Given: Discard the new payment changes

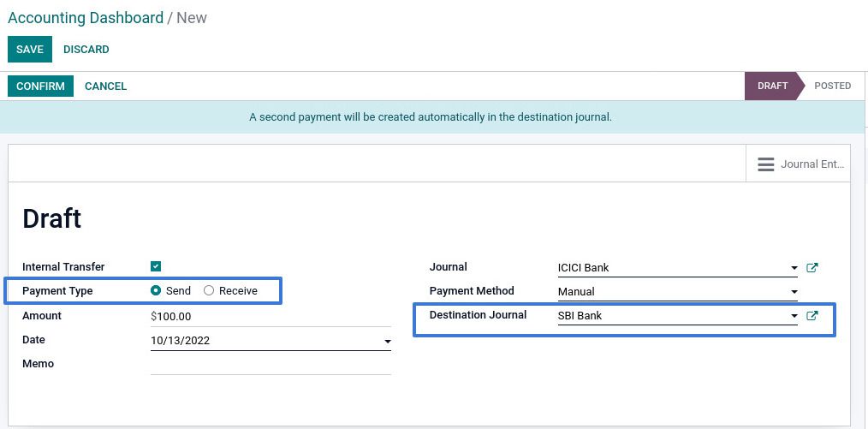Looking at the screenshot, I should point(86,50).
